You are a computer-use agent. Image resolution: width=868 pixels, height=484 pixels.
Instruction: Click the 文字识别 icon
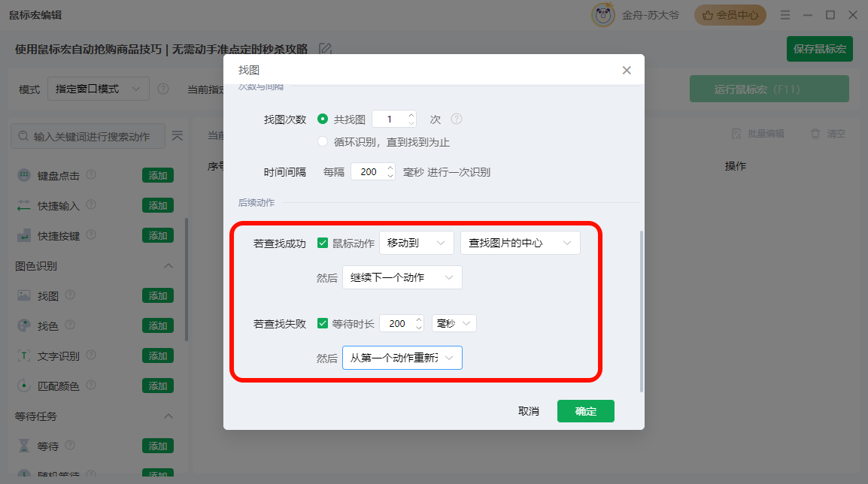tap(24, 355)
